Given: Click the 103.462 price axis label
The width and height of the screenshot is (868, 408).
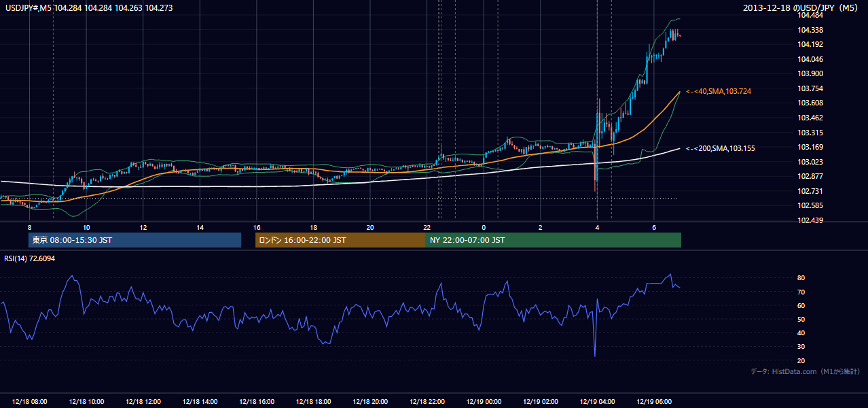Looking at the screenshot, I should tap(811, 118).
